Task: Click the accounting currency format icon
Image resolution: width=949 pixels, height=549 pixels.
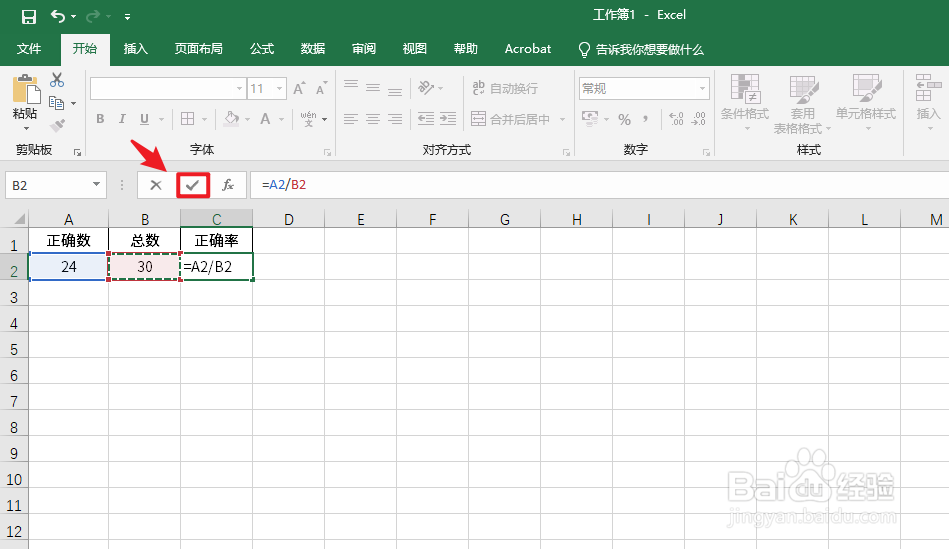Action: [589, 119]
